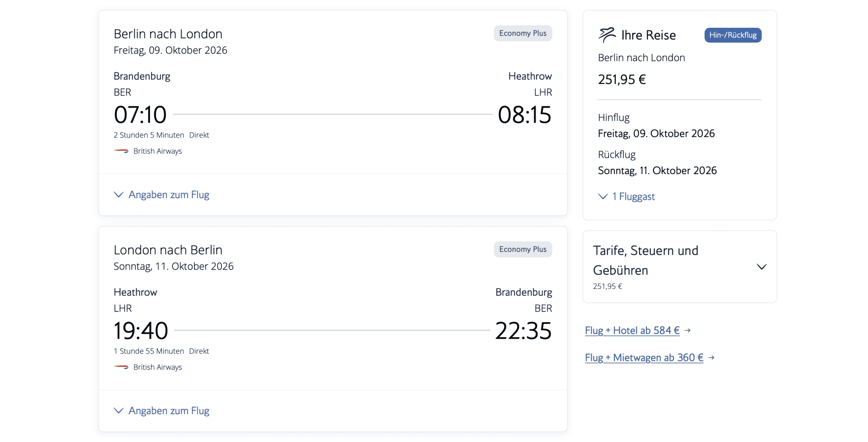This screenshot has height=442, width=868.
Task: Click the arrow after Flug + Mietwagen link
Action: (712, 358)
